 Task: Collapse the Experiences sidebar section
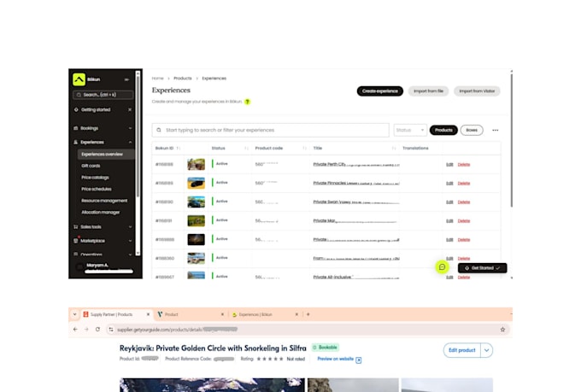130,143
